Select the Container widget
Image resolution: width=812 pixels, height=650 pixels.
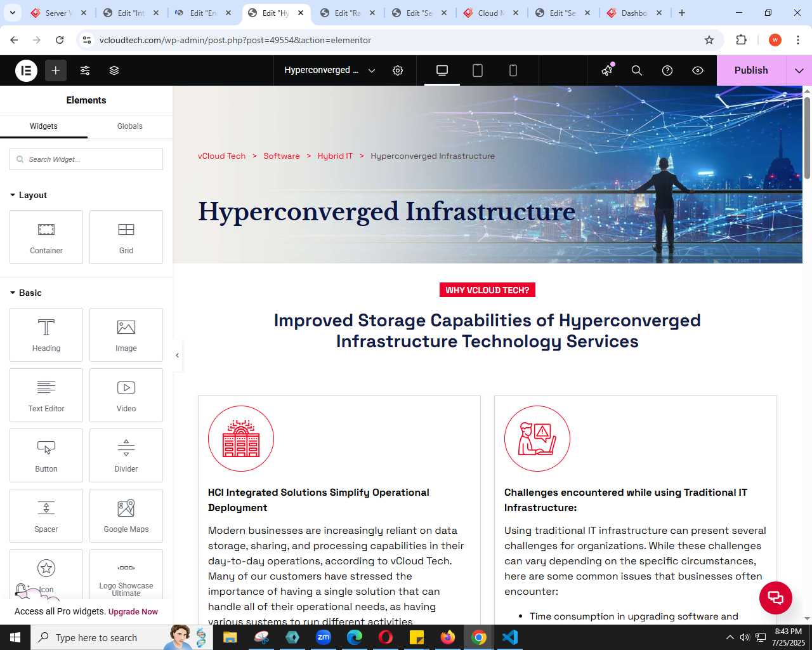[46, 237]
